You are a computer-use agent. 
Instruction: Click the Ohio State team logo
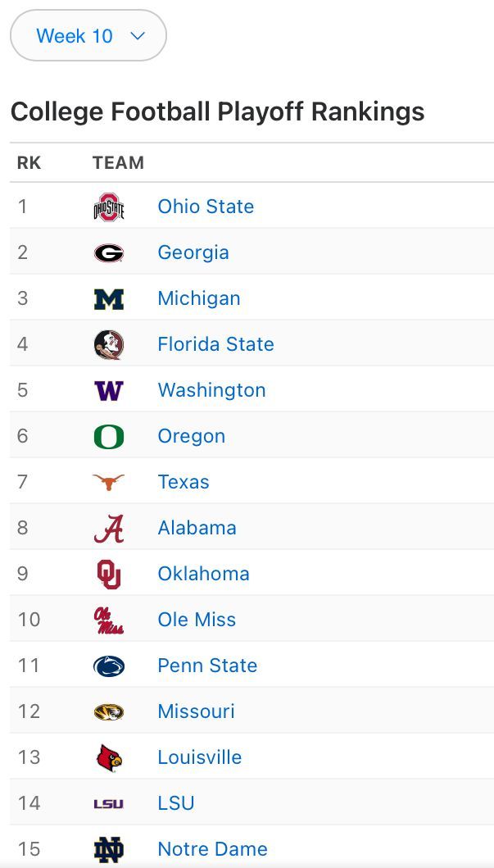point(109,207)
